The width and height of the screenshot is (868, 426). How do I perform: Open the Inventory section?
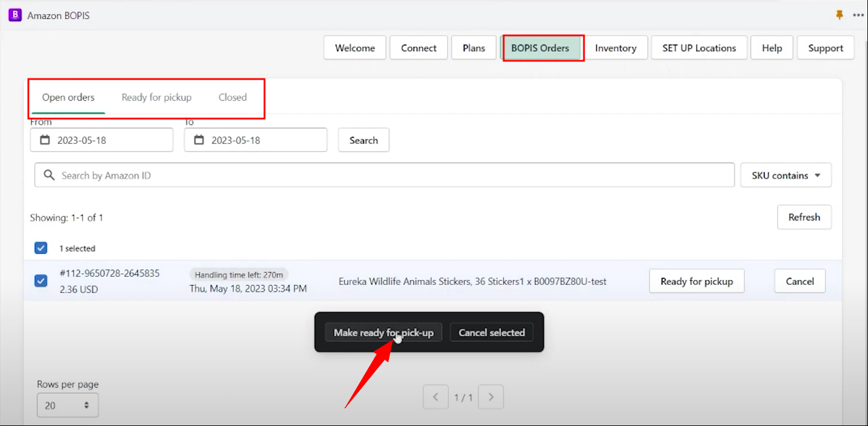click(615, 48)
